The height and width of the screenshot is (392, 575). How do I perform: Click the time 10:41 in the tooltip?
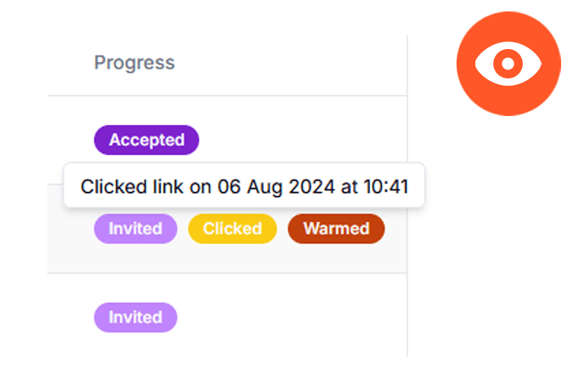tap(386, 186)
